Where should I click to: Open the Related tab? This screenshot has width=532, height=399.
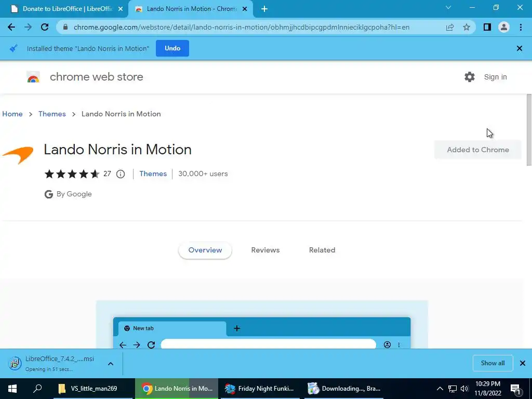tap(322, 250)
